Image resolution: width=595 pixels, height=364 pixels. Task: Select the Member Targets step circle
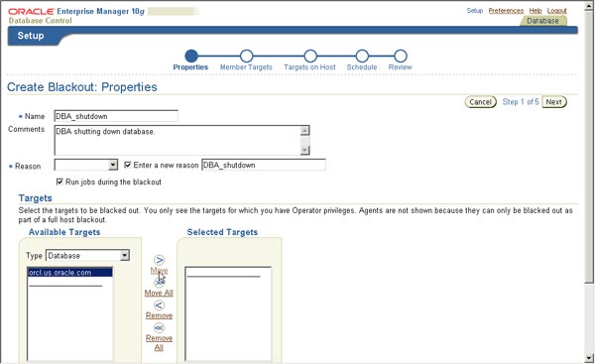246,56
